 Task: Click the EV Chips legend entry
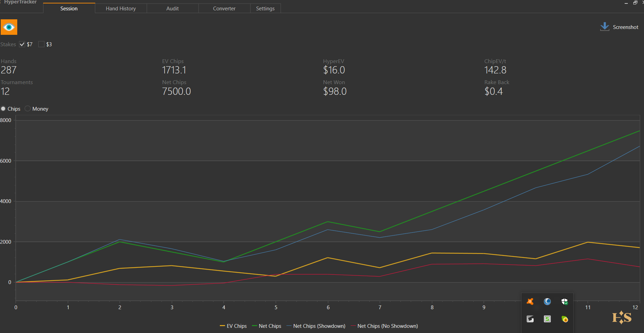(233, 326)
